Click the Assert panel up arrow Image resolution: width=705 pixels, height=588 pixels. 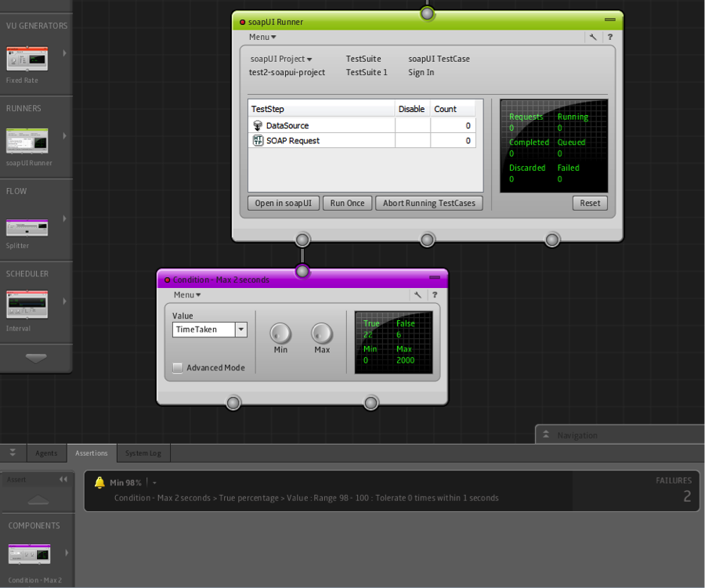pos(38,500)
